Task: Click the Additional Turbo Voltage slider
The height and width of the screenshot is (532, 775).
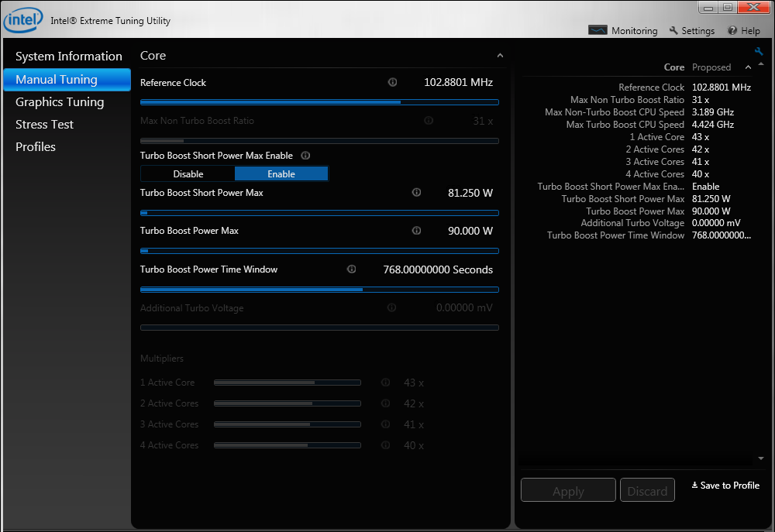Action: [319, 328]
